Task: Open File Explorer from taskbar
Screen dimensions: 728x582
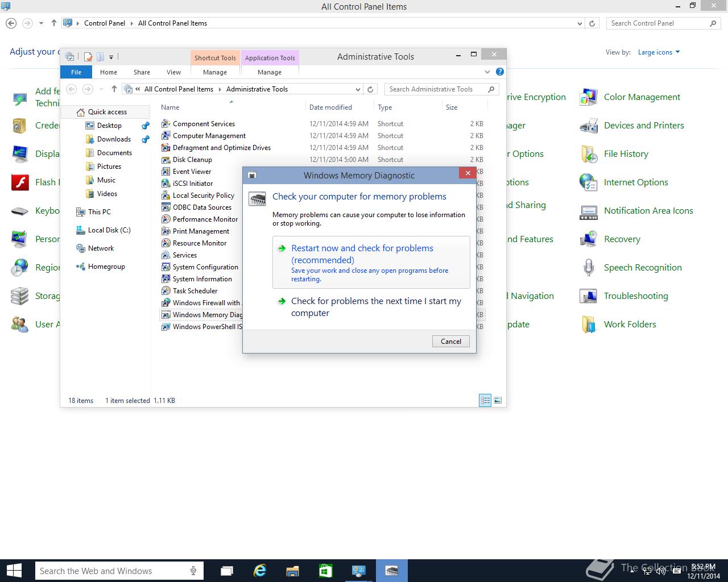Action: [292, 571]
